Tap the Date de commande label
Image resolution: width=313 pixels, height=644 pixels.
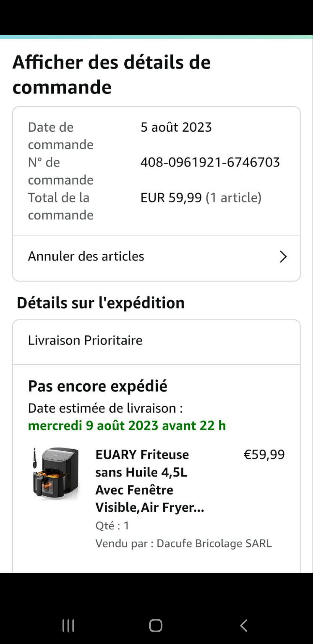[61, 136]
